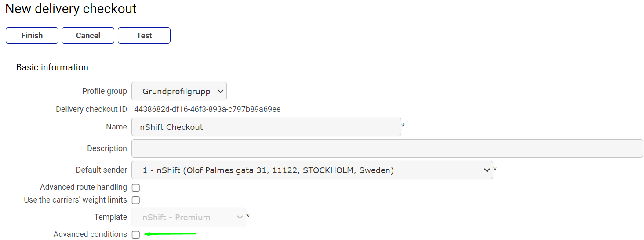The width and height of the screenshot is (644, 240).
Task: Click the green arrow annotation
Action: (170, 234)
